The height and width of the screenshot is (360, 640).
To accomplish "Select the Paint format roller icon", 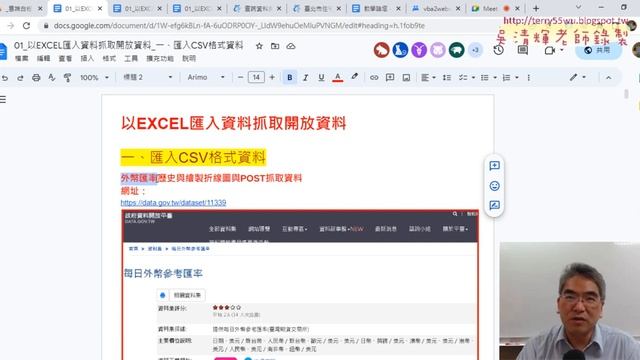I will (67, 78).
